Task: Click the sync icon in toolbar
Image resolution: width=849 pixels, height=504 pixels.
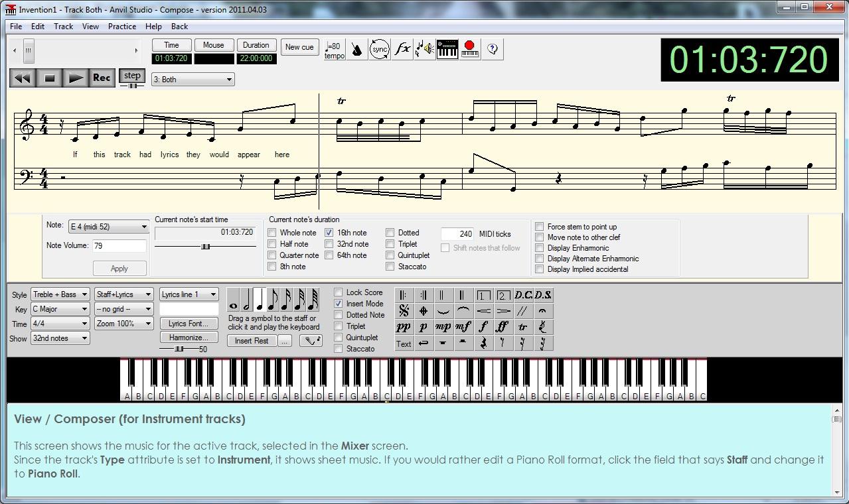Action: point(380,49)
